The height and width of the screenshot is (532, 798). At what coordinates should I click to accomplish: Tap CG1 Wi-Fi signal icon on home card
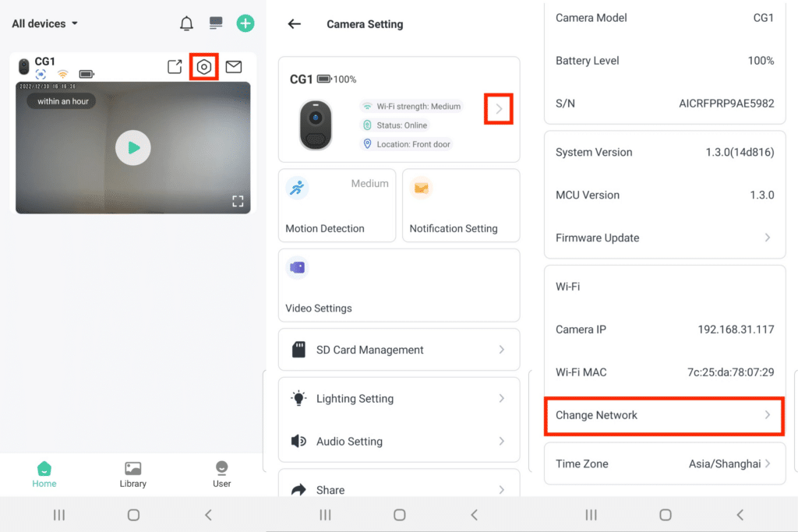coord(62,74)
